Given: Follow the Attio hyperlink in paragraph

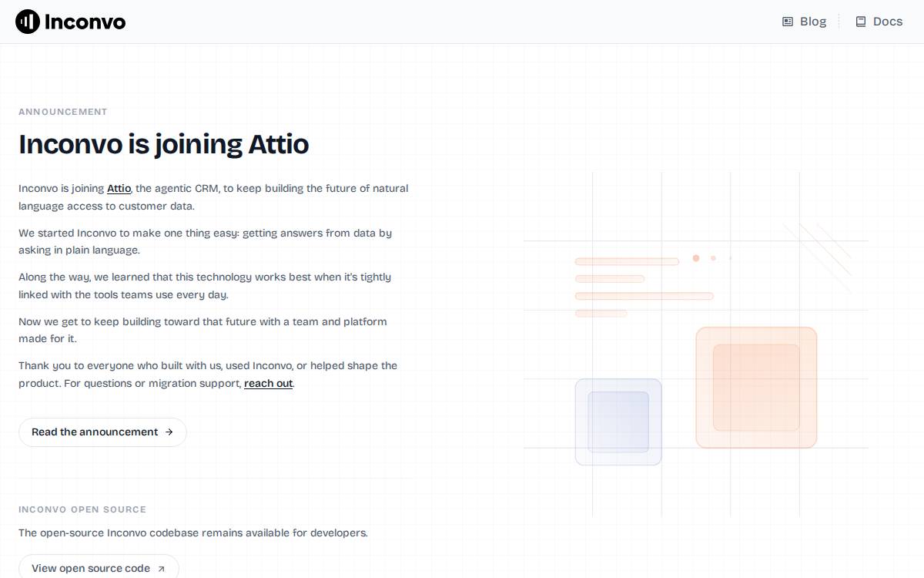Looking at the screenshot, I should pos(119,188).
